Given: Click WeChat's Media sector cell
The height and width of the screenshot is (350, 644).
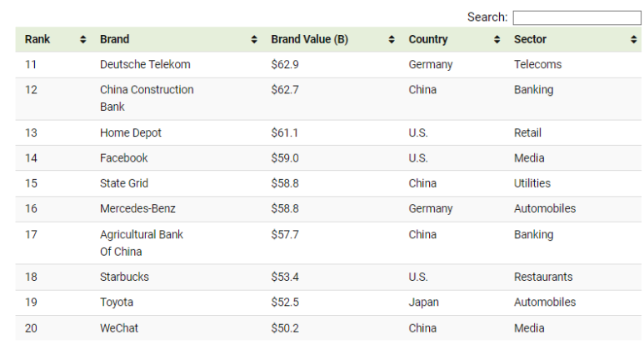Looking at the screenshot, I should [x=529, y=328].
